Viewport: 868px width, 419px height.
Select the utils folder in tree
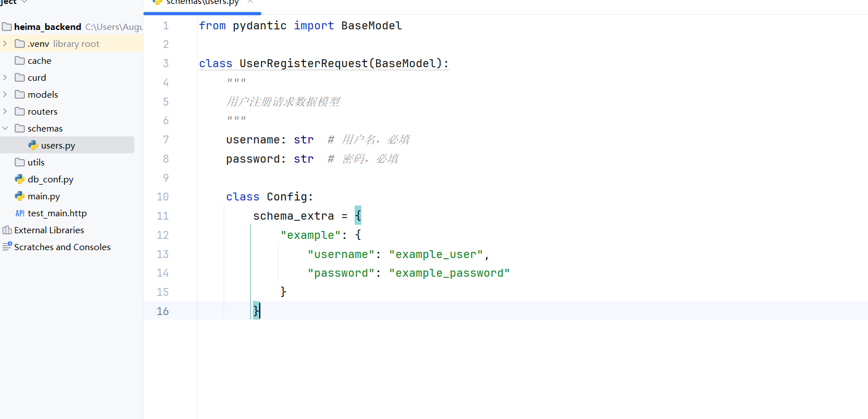[x=36, y=162]
